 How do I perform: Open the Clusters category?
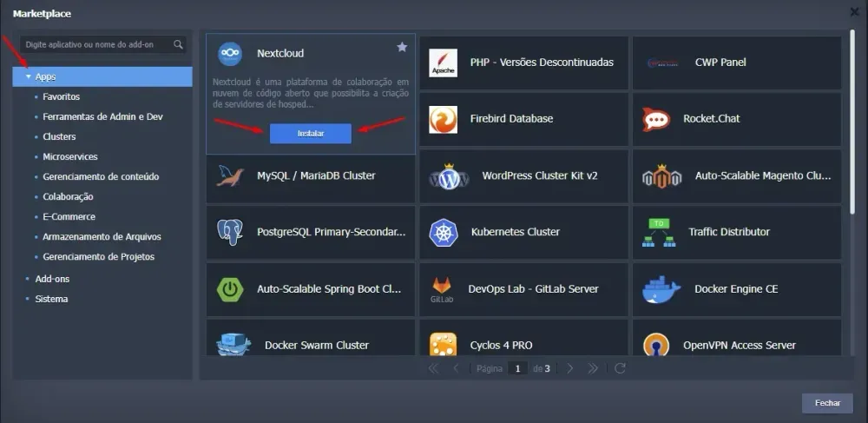tap(59, 136)
